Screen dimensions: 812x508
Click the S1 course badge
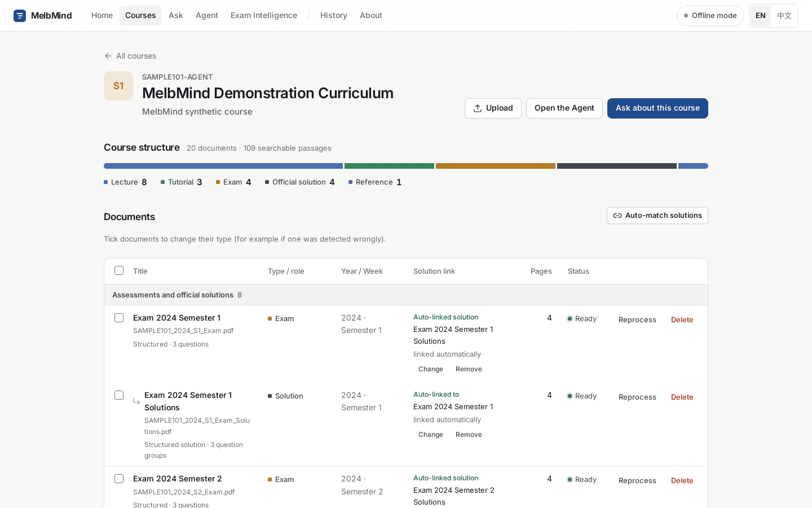[118, 86]
